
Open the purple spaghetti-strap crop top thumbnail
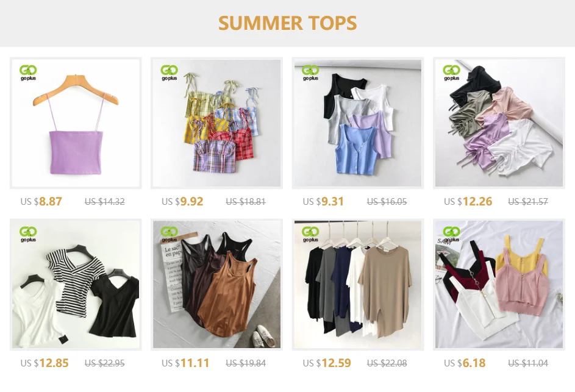[x=76, y=123]
